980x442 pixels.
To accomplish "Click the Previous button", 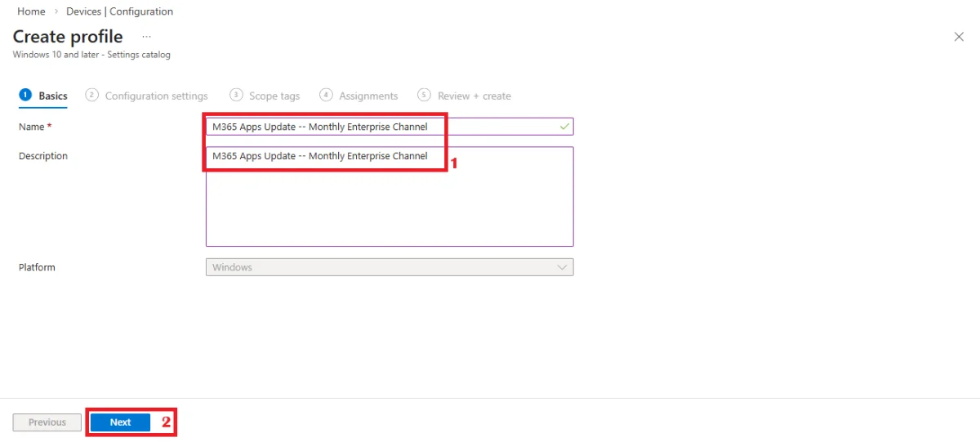I will coord(47,422).
